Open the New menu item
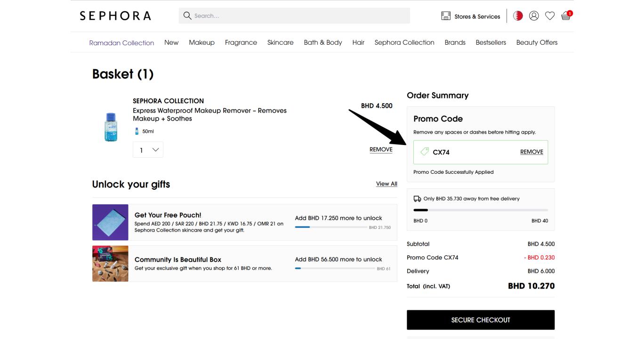Viewport: 644px width, 339px height. (171, 42)
